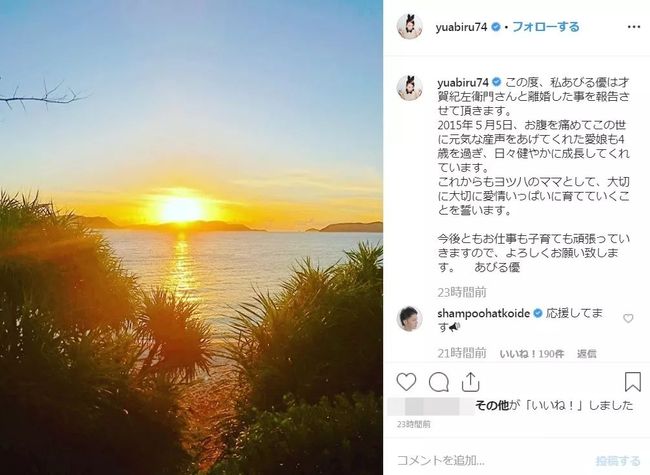Open その他 list of people who liked

coord(492,405)
